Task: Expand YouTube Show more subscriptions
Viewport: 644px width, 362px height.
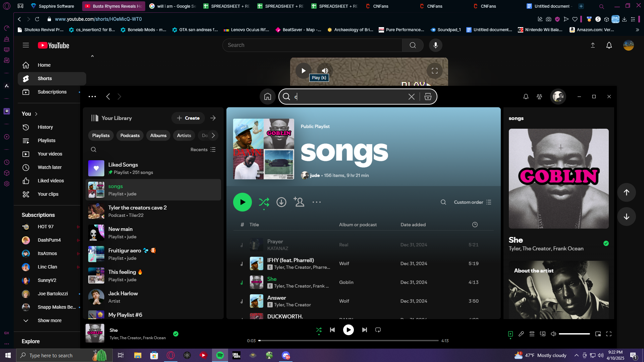Action: 49,321
